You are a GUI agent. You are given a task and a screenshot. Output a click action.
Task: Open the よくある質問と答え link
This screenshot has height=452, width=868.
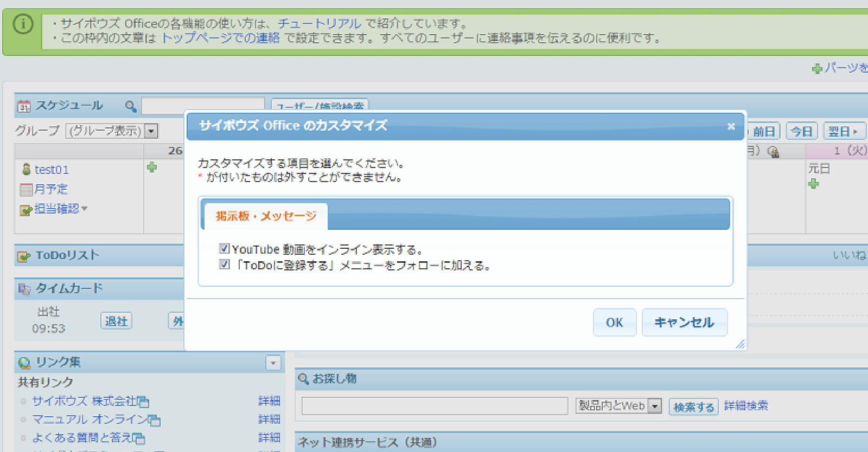[x=82, y=437]
